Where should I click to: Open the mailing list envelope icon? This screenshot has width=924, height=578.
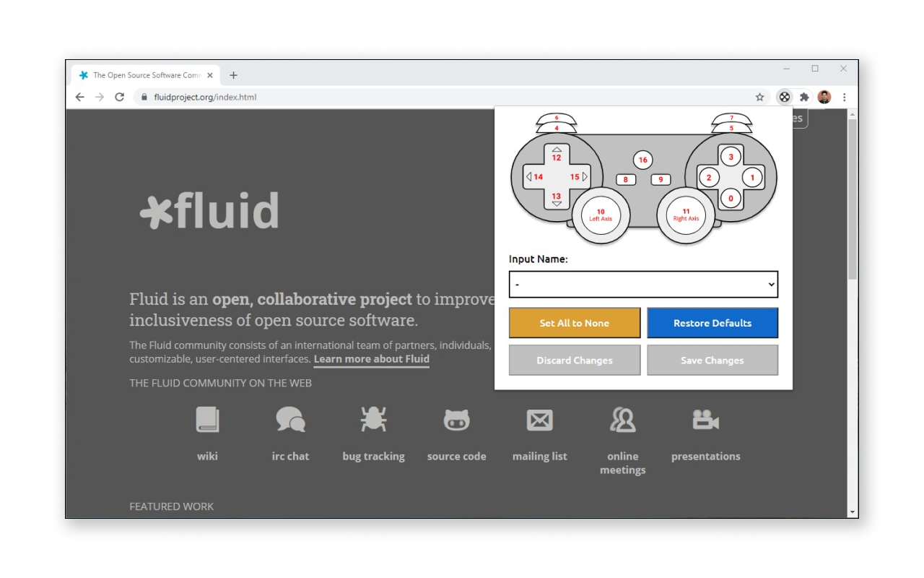coord(539,420)
